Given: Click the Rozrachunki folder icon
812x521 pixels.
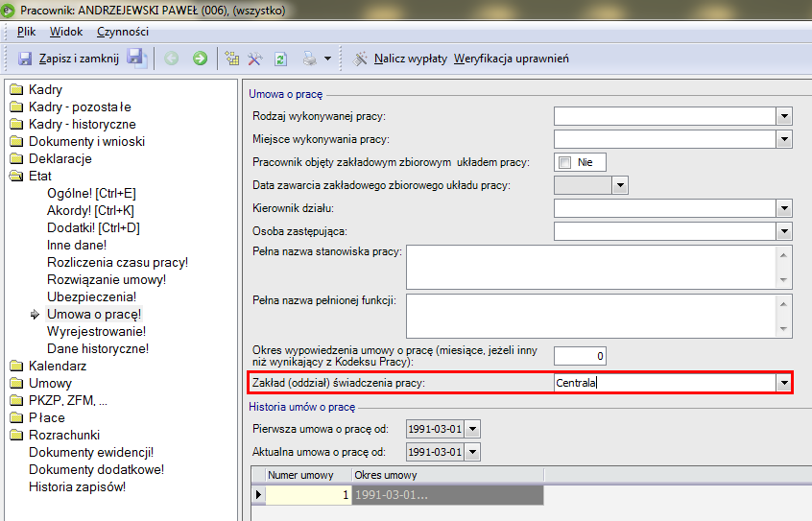Looking at the screenshot, I should click(x=16, y=435).
